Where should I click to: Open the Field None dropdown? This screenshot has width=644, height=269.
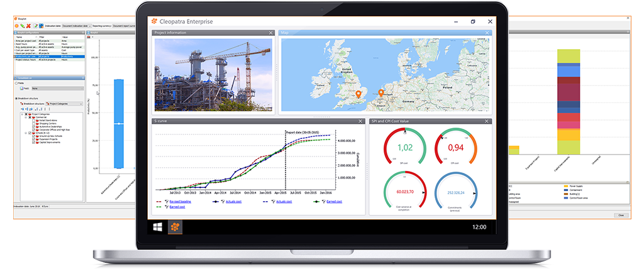click(57, 88)
